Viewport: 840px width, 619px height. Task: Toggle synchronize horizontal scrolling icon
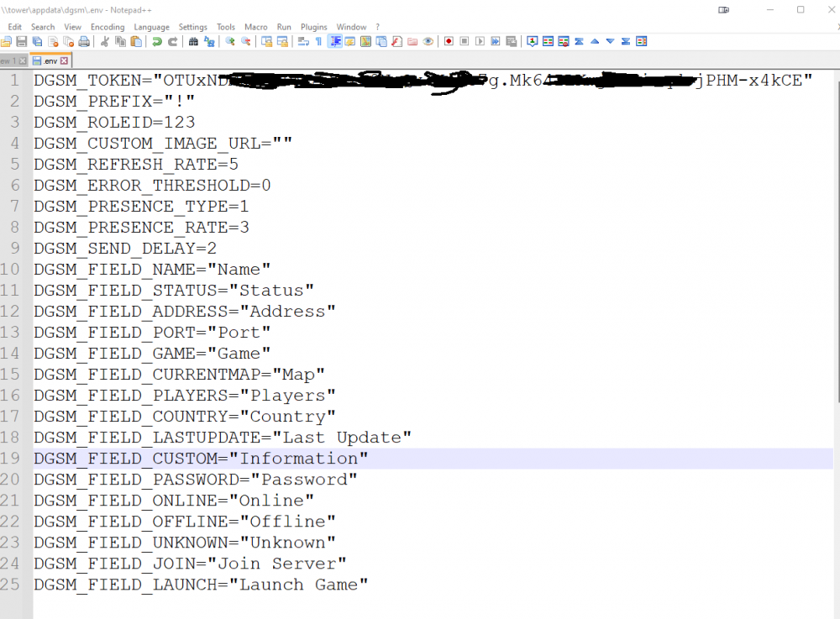(x=282, y=42)
